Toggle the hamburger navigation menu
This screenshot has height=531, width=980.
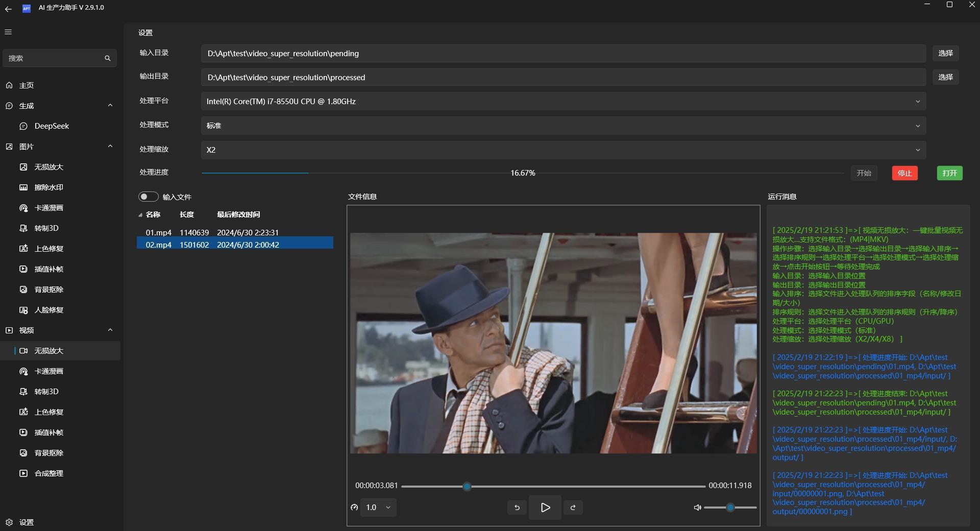8,32
